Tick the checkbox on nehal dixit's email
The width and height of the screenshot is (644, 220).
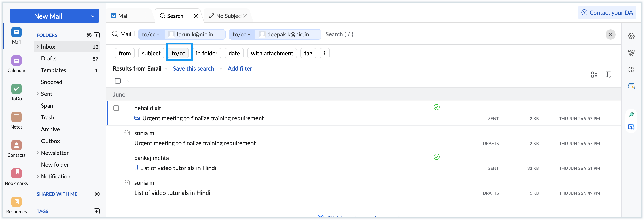tap(116, 108)
